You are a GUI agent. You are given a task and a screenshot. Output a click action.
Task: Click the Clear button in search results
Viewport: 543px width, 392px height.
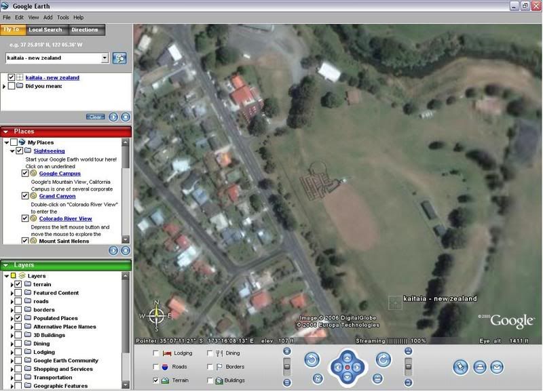(95, 117)
